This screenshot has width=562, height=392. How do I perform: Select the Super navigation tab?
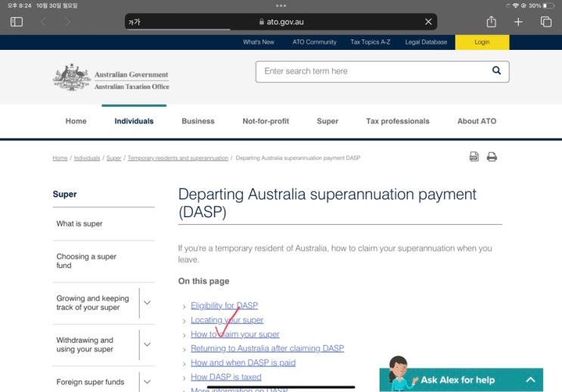[328, 121]
